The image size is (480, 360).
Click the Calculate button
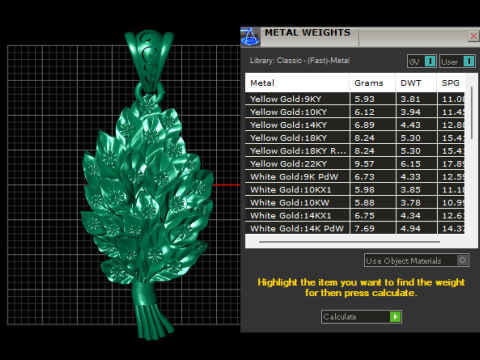coord(361,317)
